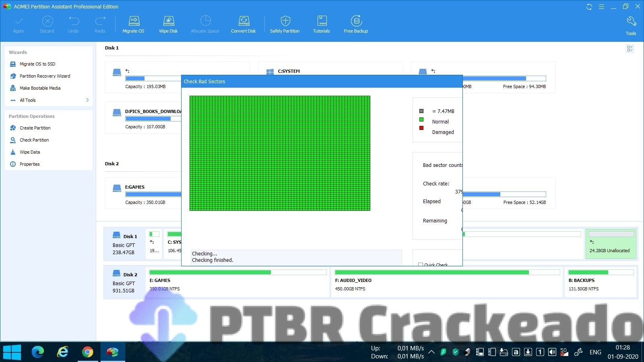Select Disk 2 Basic GPT header block
644x362 pixels.
point(125,282)
